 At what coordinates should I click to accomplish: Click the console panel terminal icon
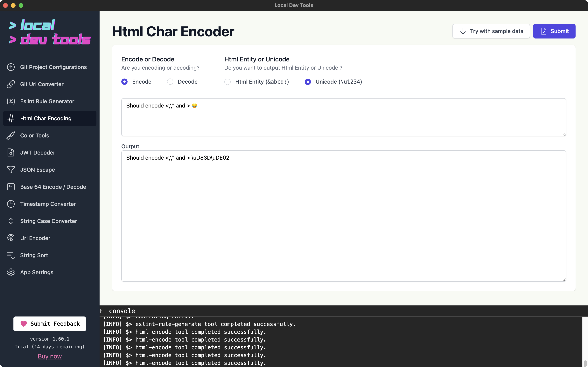[103, 311]
